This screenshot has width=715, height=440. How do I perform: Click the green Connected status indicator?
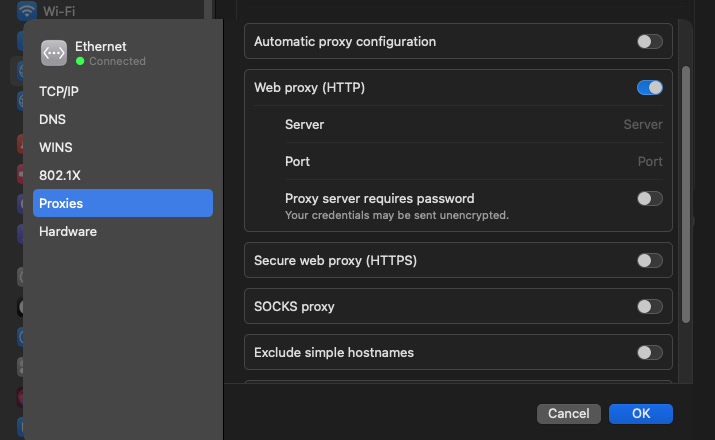tap(80, 61)
